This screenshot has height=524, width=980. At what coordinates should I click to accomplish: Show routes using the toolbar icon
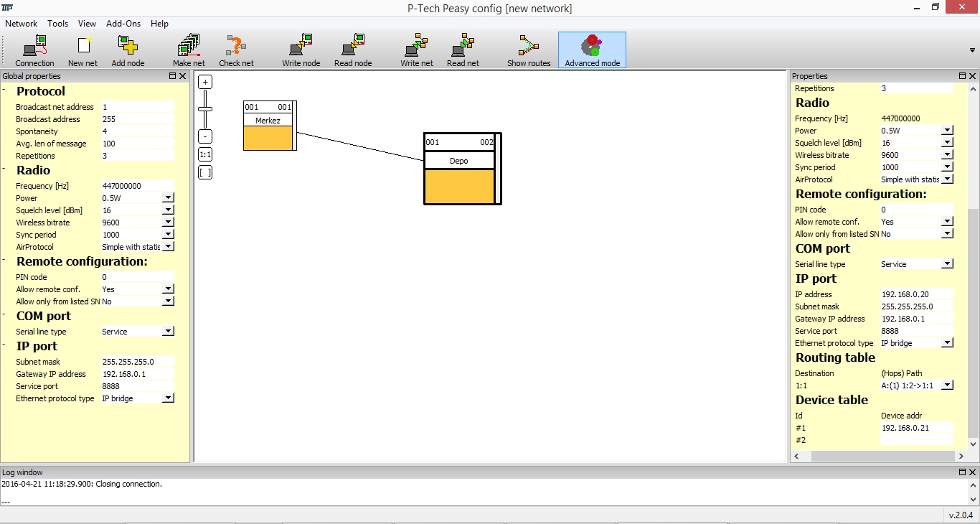point(529,50)
